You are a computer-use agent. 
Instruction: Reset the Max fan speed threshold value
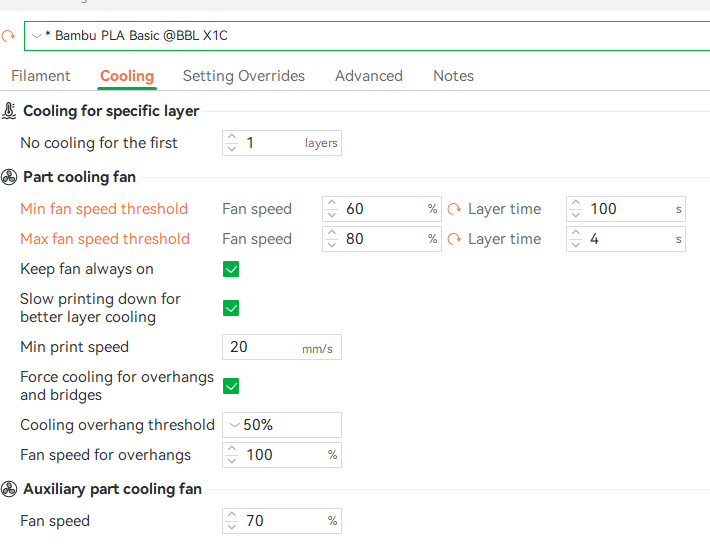coord(454,239)
